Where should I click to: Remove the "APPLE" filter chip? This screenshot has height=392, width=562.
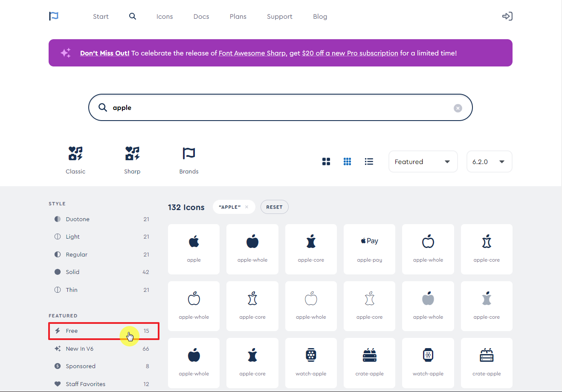[x=246, y=207]
